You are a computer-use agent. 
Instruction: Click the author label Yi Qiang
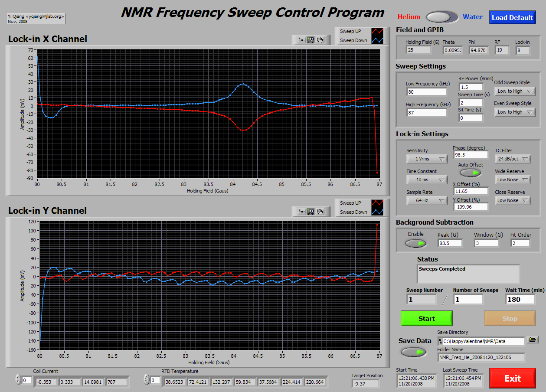(36, 18)
